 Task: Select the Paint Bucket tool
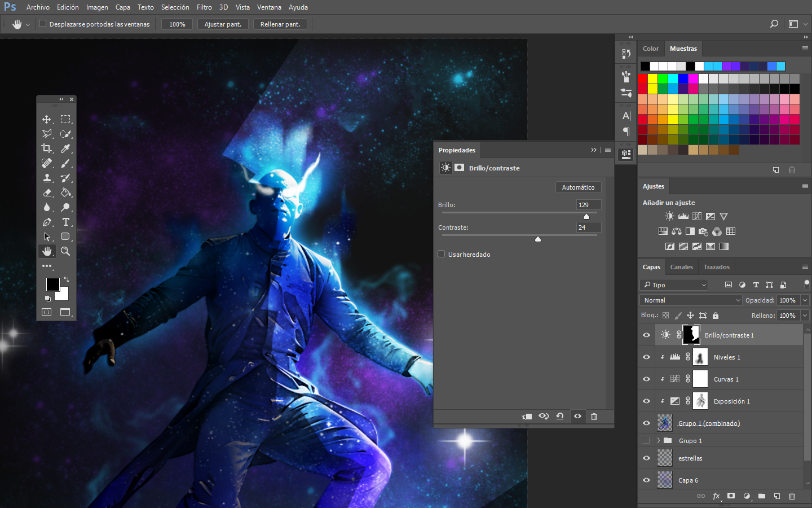pos(65,192)
